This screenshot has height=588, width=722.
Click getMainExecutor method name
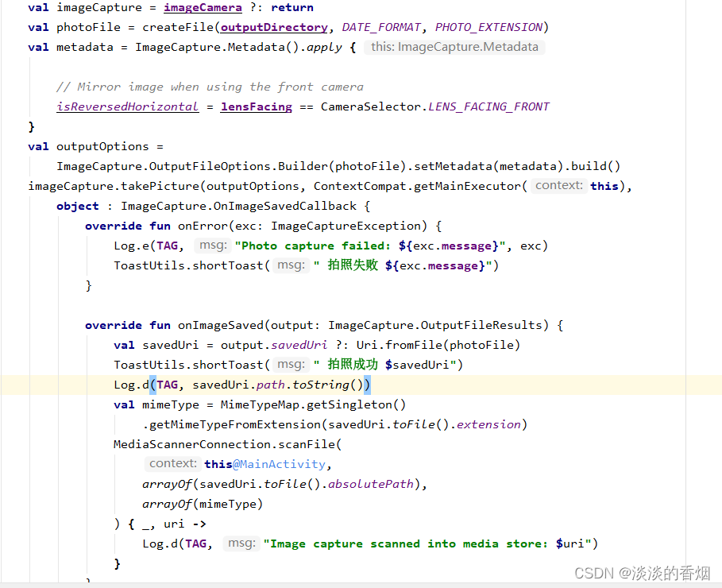[x=467, y=186]
